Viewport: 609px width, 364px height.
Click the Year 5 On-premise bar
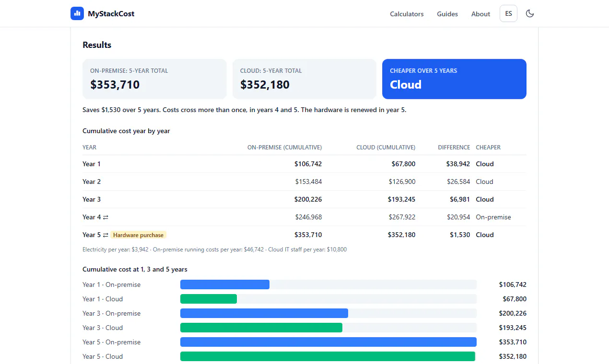[x=328, y=342]
